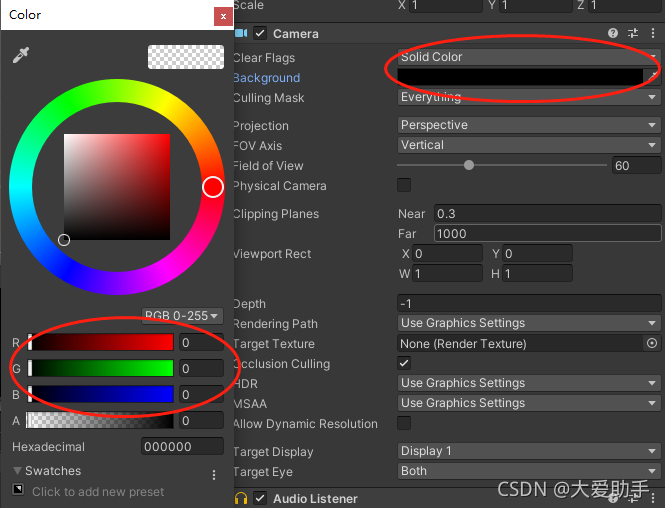Click the Depth value field

[529, 303]
